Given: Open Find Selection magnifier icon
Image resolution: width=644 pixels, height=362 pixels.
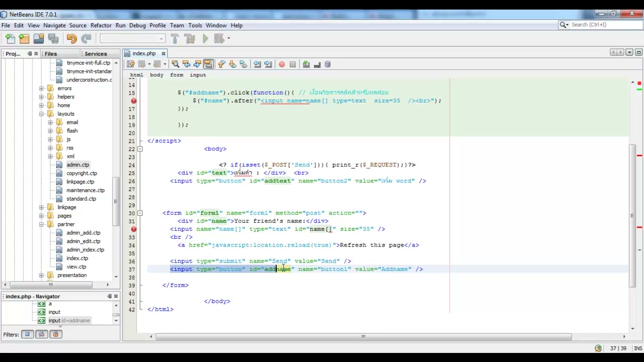Looking at the screenshot, I should point(175,64).
